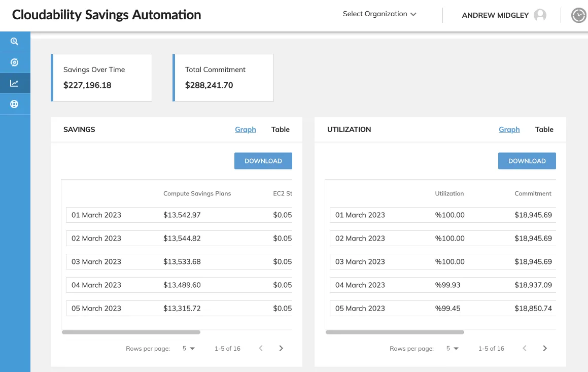The width and height of the screenshot is (588, 372).
Task: Click the Savings Over Time card
Action: pos(101,78)
